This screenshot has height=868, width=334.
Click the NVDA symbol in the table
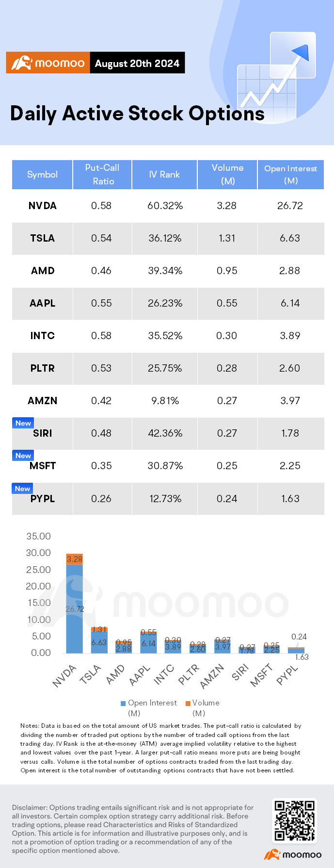42,206
